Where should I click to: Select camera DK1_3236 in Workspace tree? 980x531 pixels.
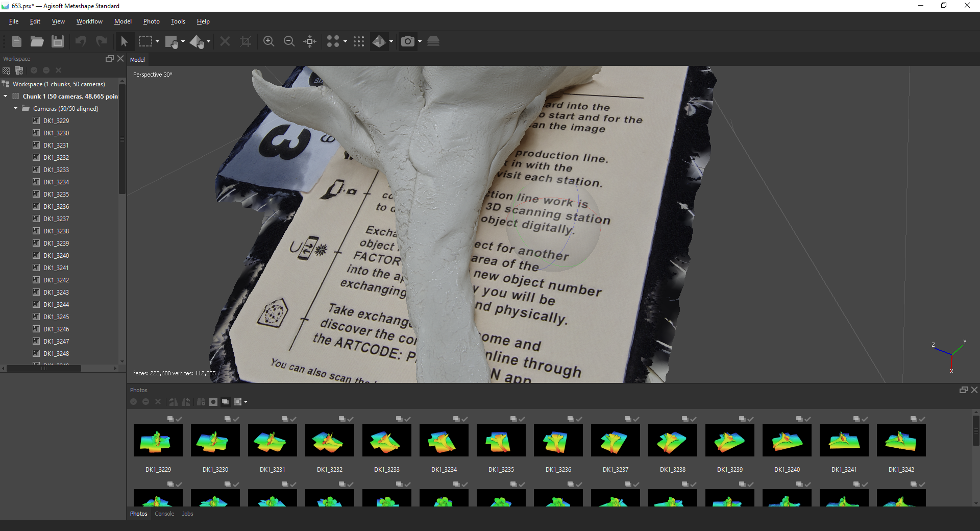coord(56,206)
